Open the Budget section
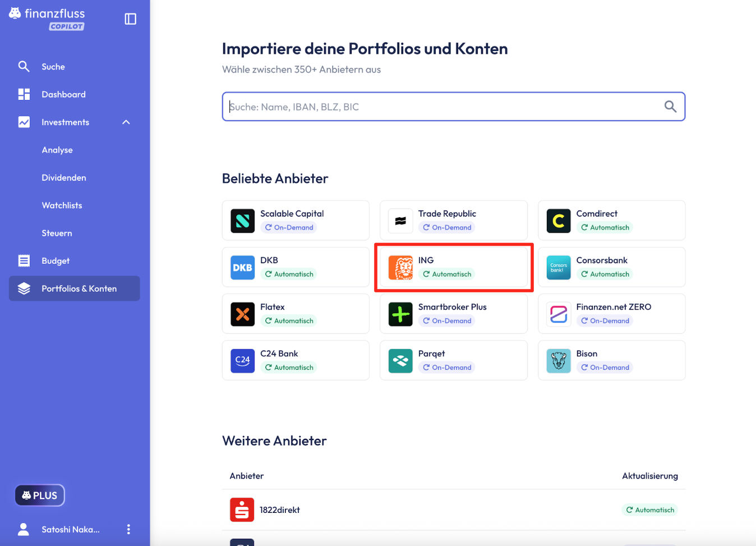The height and width of the screenshot is (546, 756). coord(56,261)
